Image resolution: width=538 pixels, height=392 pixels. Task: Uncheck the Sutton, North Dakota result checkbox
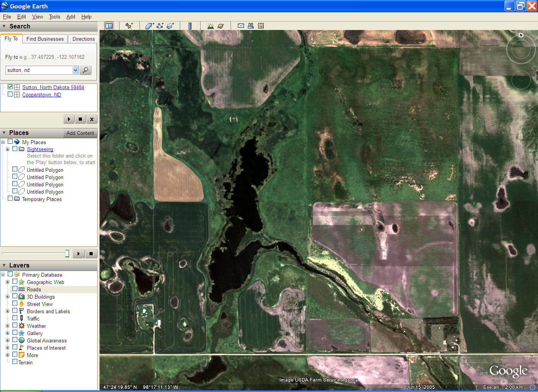[x=10, y=87]
